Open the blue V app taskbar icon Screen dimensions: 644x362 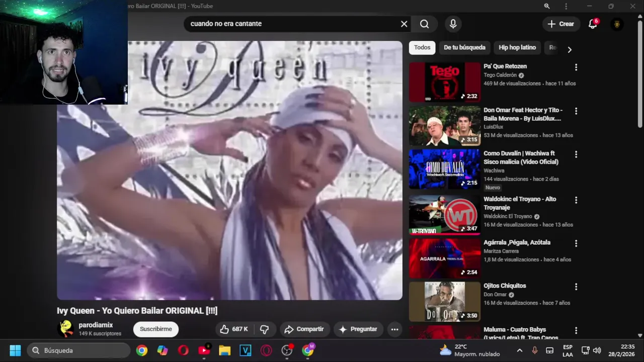pos(246,350)
